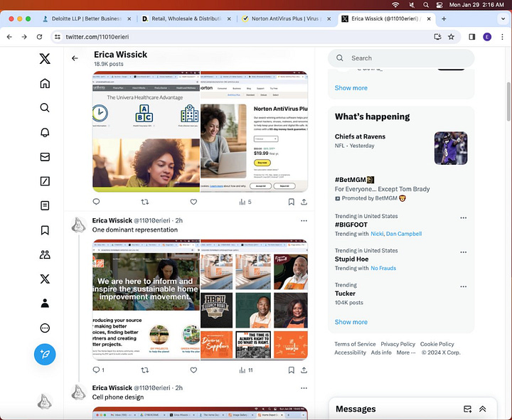Click Show more under What's happening

[351, 322]
